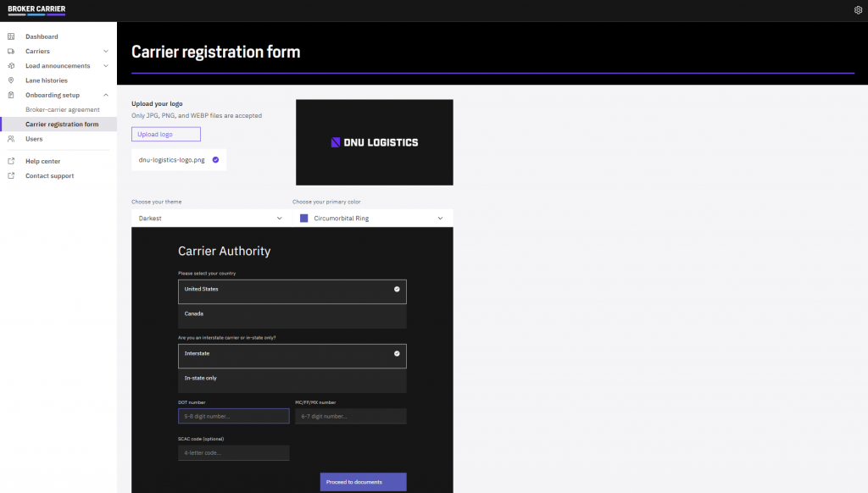
Task: Collapse the Onboarding setup section
Action: (x=106, y=95)
